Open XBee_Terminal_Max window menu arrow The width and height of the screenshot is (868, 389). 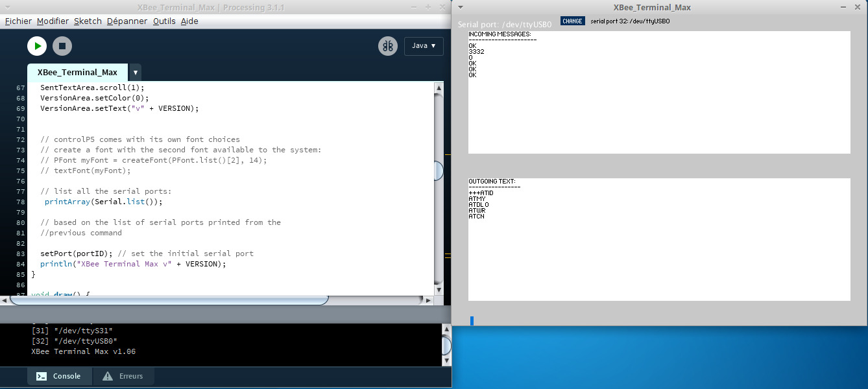coord(460,7)
